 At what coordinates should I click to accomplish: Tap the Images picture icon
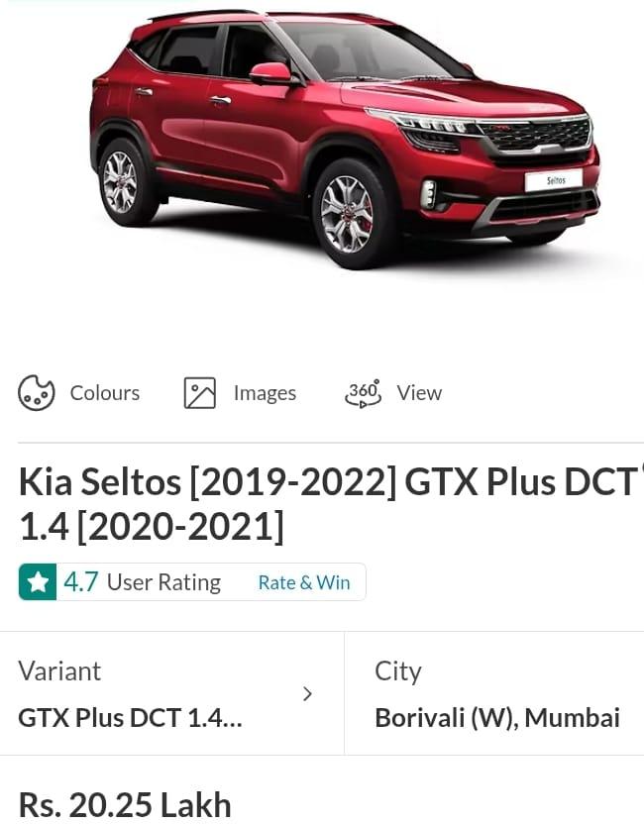click(199, 393)
